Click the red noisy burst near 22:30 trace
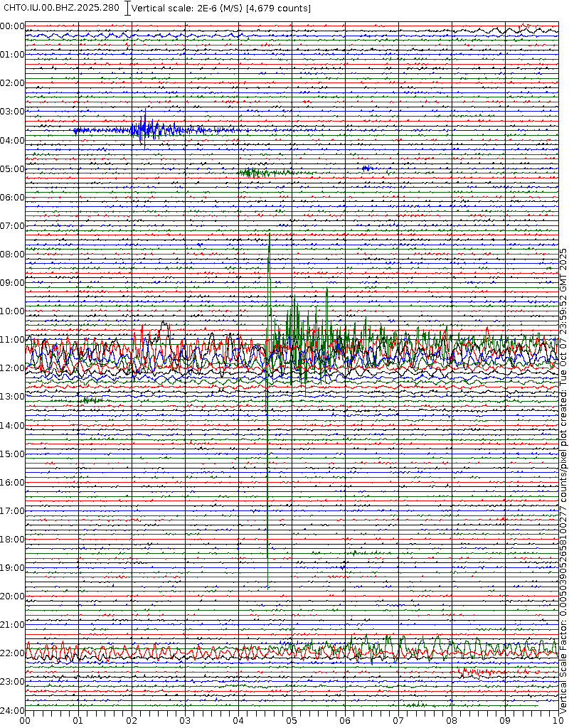Screen dimensions: 569x728 [480, 671]
